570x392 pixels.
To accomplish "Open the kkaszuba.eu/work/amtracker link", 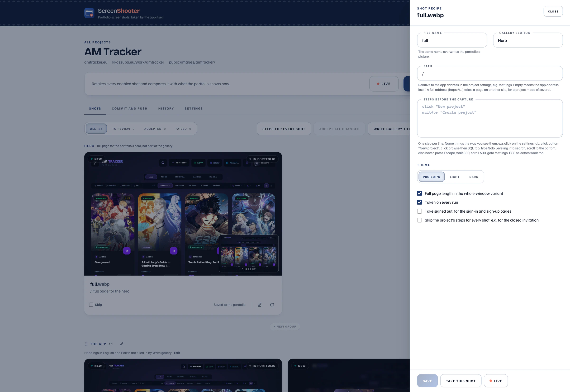I will click(x=138, y=62).
